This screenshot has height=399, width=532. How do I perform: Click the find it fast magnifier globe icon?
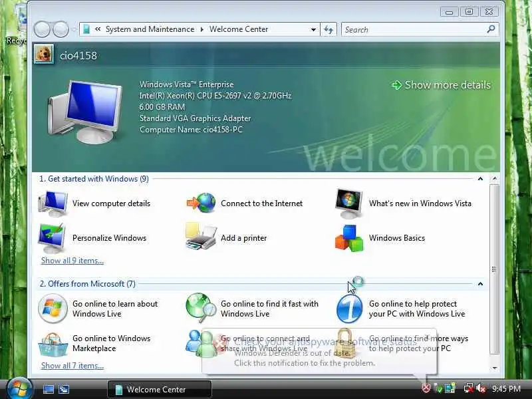point(201,308)
